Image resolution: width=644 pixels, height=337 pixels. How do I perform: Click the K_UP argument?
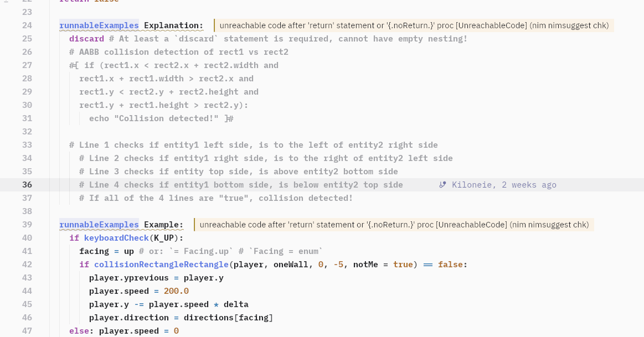[163, 238]
